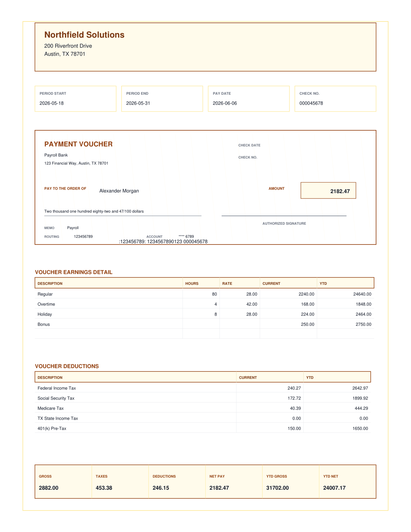Screen dimensions: 411x532
Task: Select the pay date 2026-06-06
Action: pos(225,103)
